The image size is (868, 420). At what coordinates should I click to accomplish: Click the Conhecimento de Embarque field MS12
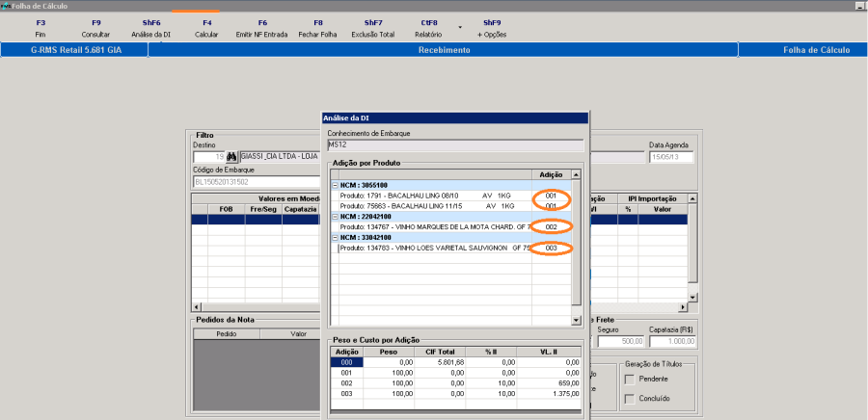click(455, 145)
